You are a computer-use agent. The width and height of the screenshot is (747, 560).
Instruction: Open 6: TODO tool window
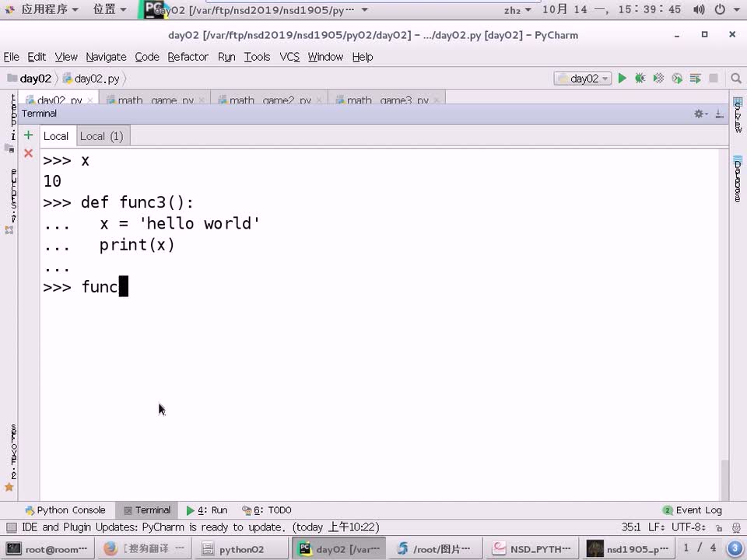coord(267,510)
